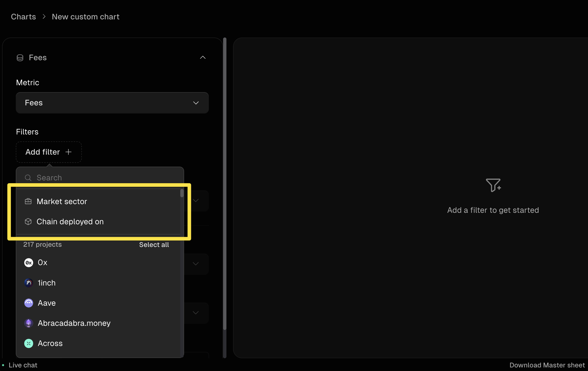Click the filter Search field
Screen dimensions: 588x371
coord(102,178)
